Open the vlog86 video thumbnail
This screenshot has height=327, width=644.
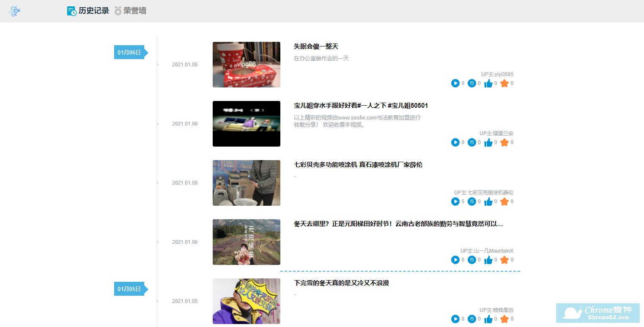[x=246, y=65]
